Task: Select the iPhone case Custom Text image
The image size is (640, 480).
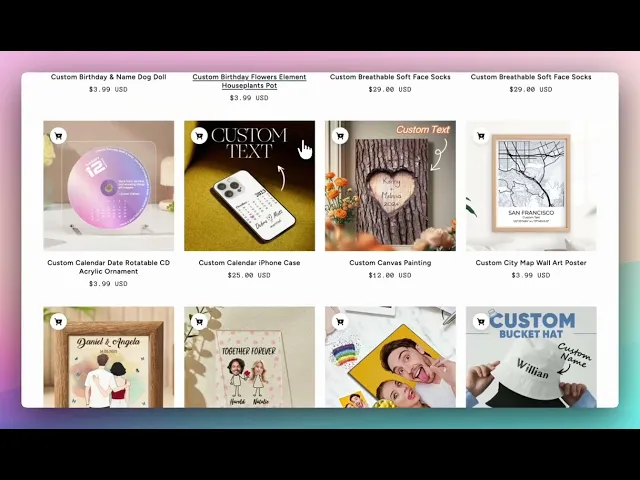Action: coord(249,186)
